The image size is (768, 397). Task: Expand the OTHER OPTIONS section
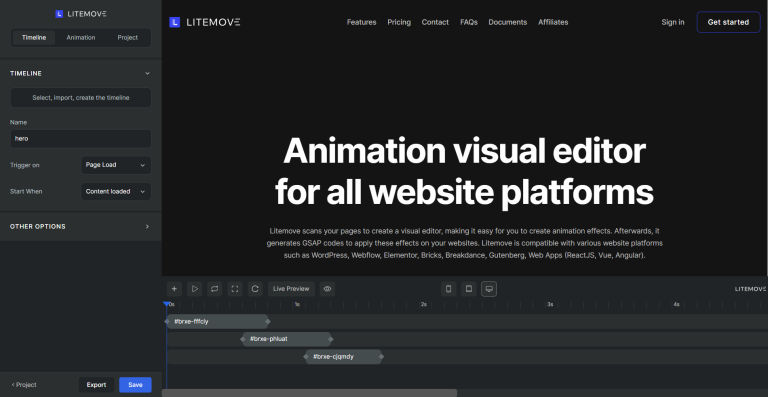(147, 227)
